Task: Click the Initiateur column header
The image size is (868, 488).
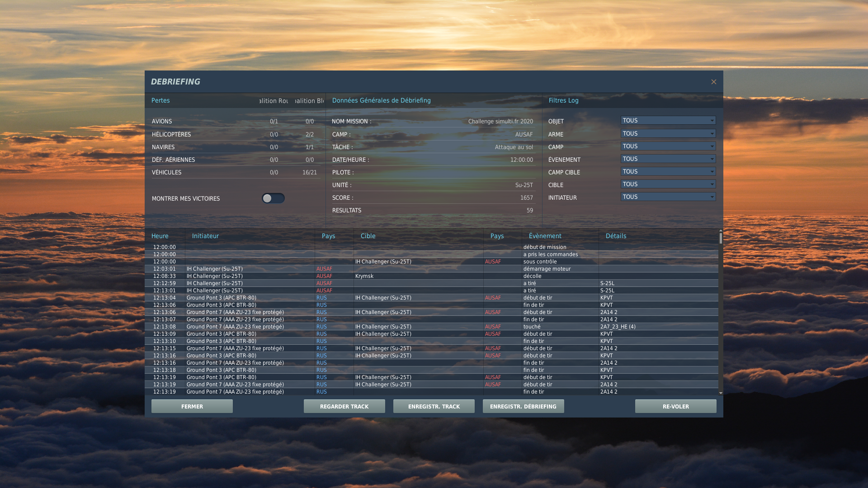Action: (x=205, y=236)
